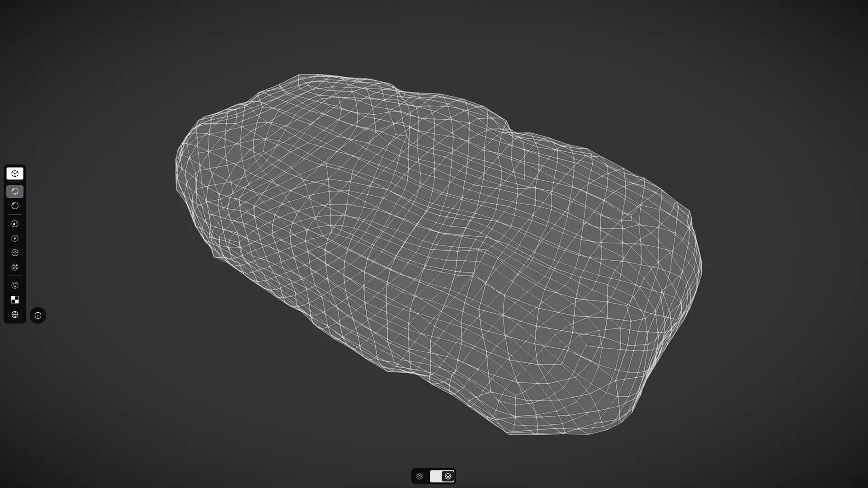868x488 pixels.
Task: Select the highlighted glossy sphere shading mode
Action: click(x=15, y=192)
